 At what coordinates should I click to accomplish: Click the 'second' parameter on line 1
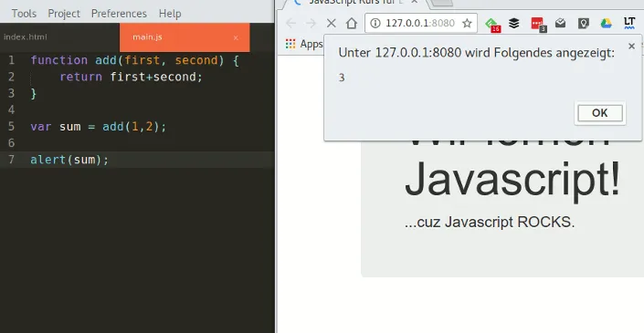(196, 60)
